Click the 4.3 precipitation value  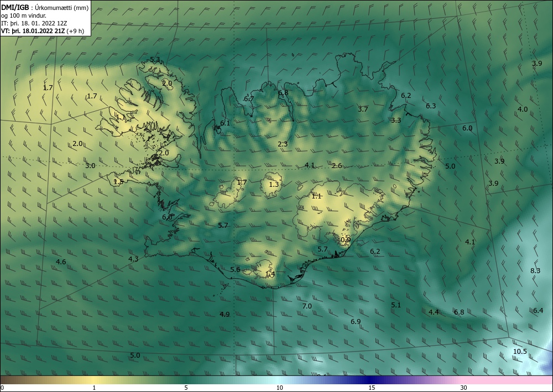pos(133,259)
